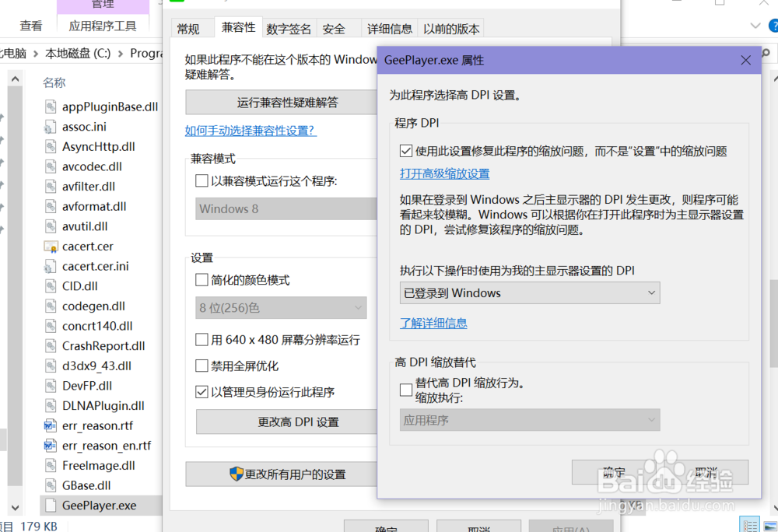
Task: Click the cacert.cer.ini file icon
Action: coord(51,266)
